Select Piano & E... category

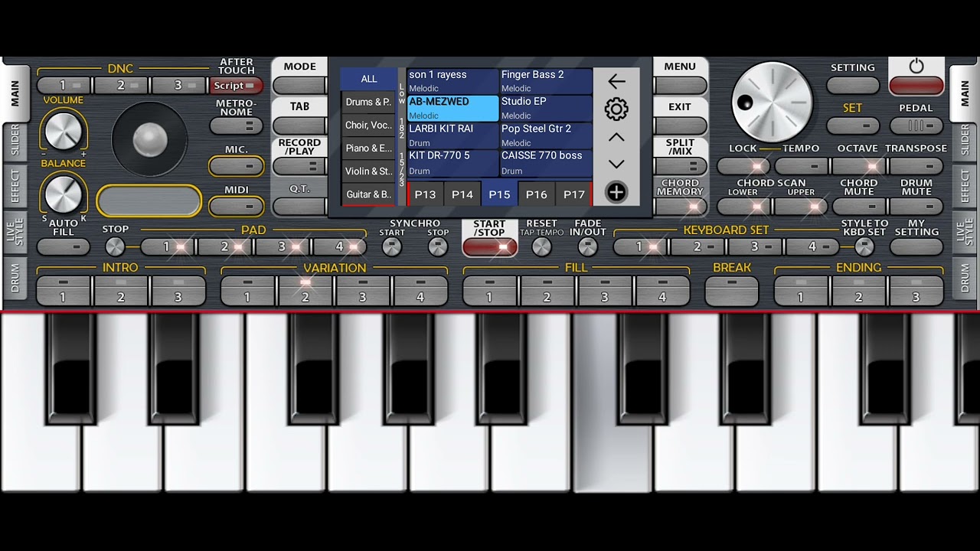(x=368, y=148)
